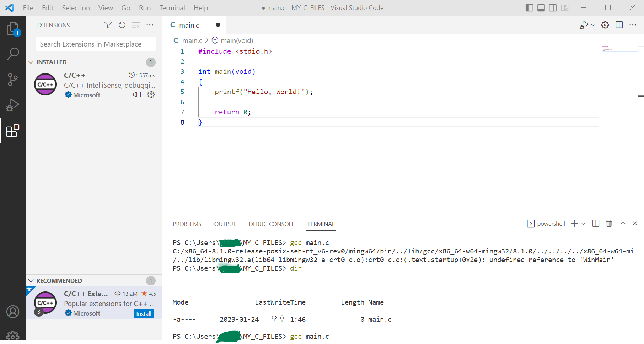Image resolution: width=644 pixels, height=344 pixels.
Task: Split the editor to the right
Action: pyautogui.click(x=619, y=25)
